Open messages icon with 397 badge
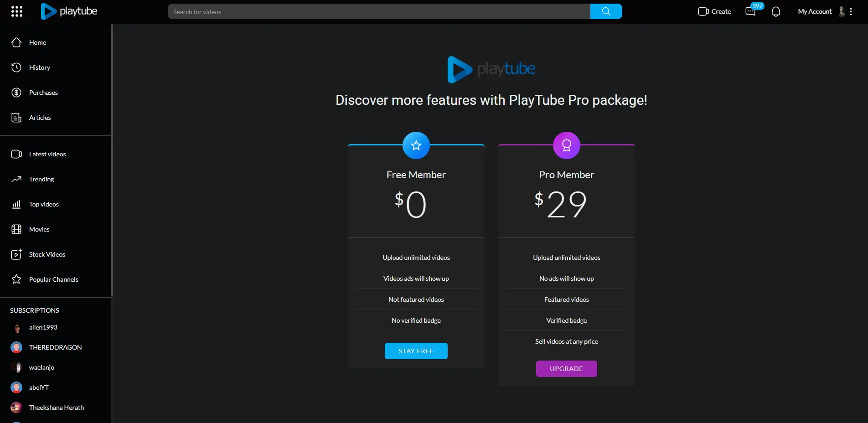 [x=750, y=11]
